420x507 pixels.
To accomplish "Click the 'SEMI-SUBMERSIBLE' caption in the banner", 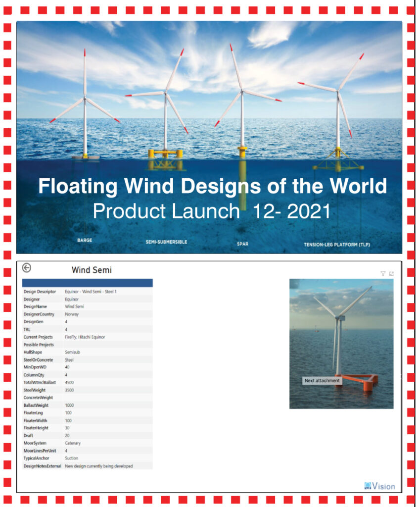I will pos(166,242).
